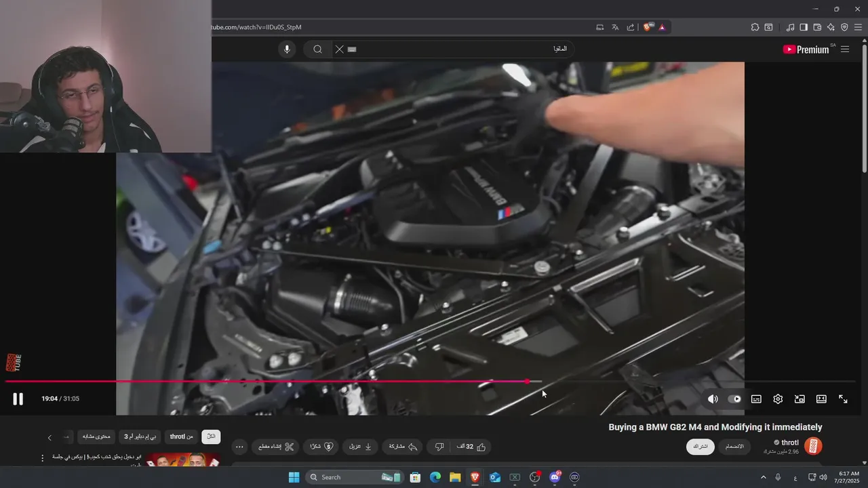
Task: Open the Brave Wallet icon
Action: (x=817, y=27)
